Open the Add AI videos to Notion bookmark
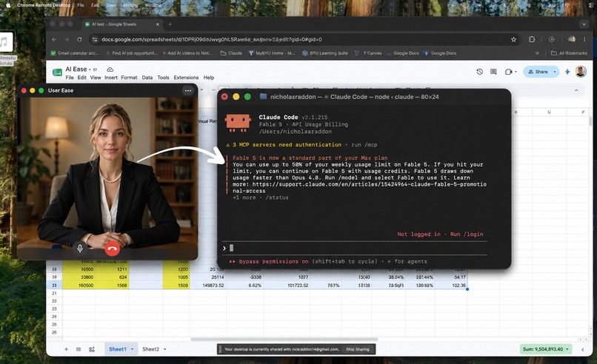This screenshot has width=597, height=364. point(187,53)
